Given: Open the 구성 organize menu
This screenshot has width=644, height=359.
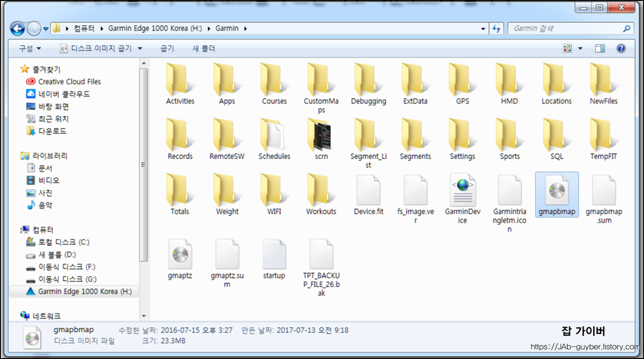Looking at the screenshot, I should point(30,48).
